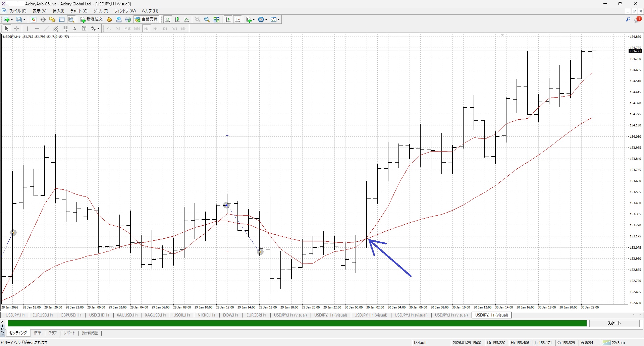The width and height of the screenshot is (644, 346).
Task: Click the zoom in magnifier icon
Action: [198, 19]
